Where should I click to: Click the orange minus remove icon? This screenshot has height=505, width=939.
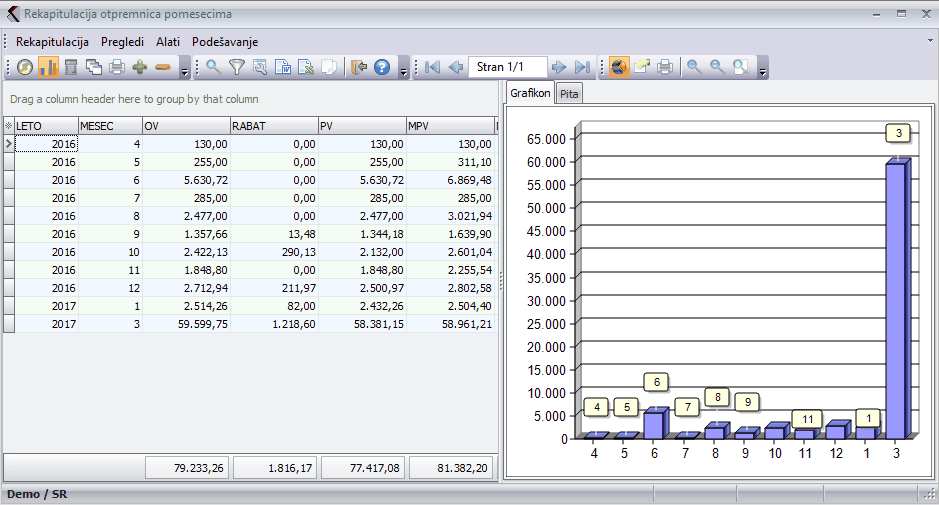coord(163,67)
